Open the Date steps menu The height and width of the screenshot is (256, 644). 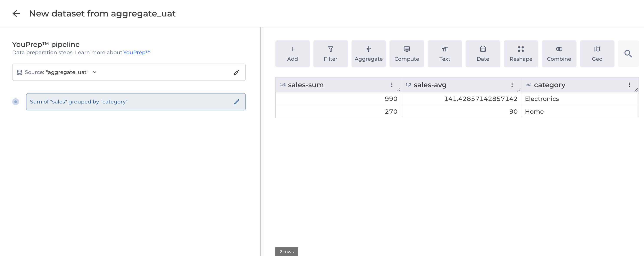point(483,54)
